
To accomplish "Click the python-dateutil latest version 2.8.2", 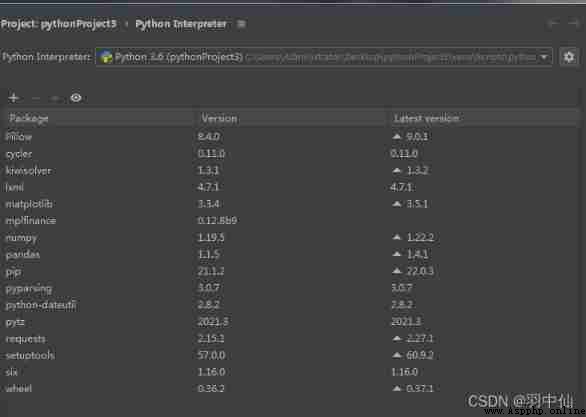I will pyautogui.click(x=402, y=305).
